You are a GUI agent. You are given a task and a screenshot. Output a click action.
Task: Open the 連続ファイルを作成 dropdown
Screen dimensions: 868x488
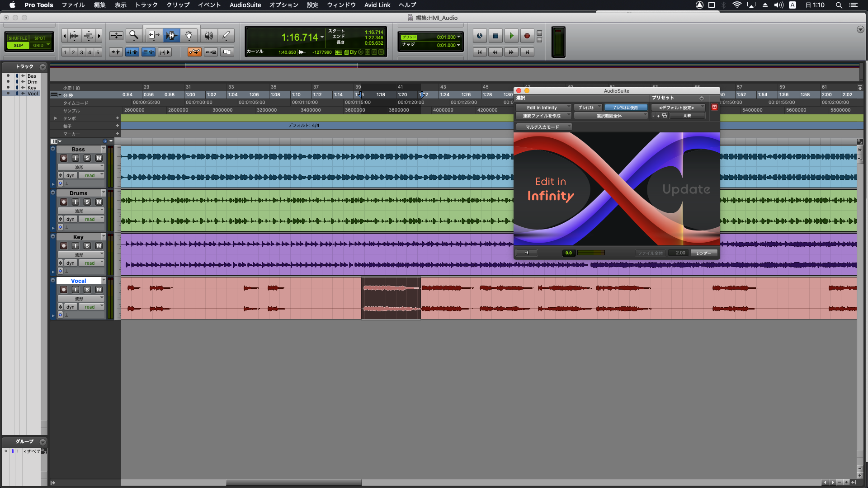pyautogui.click(x=543, y=116)
